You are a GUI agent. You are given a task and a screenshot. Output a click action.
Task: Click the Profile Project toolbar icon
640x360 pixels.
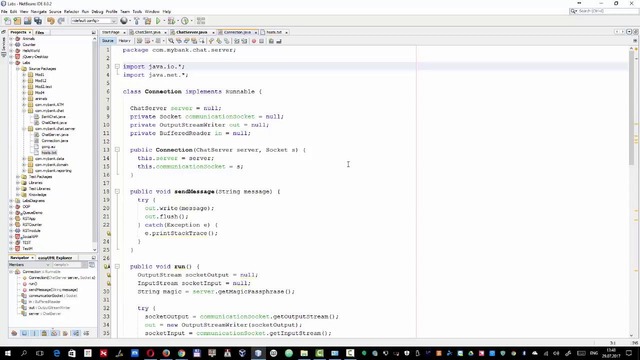click(x=185, y=21)
